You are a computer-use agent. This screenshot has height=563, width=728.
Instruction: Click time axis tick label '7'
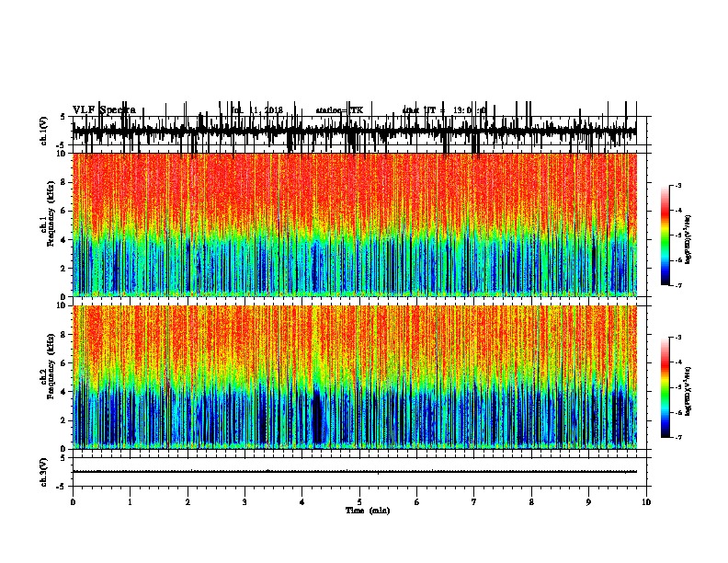coord(474,502)
